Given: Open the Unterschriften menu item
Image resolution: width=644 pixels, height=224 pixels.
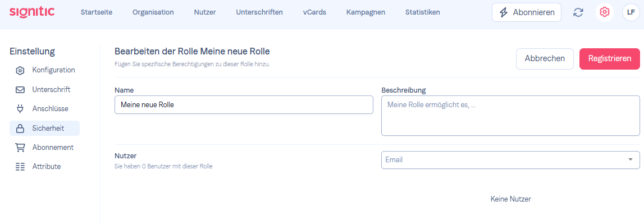Looking at the screenshot, I should (x=259, y=12).
